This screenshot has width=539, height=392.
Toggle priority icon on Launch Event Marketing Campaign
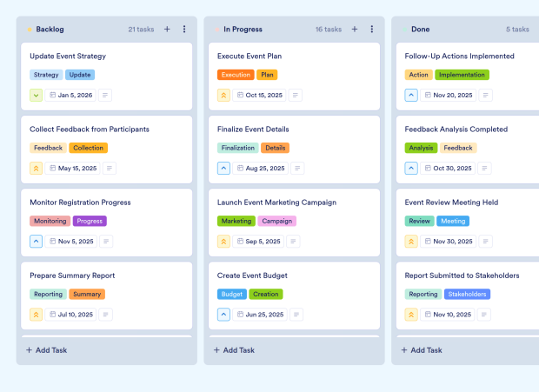223,242
